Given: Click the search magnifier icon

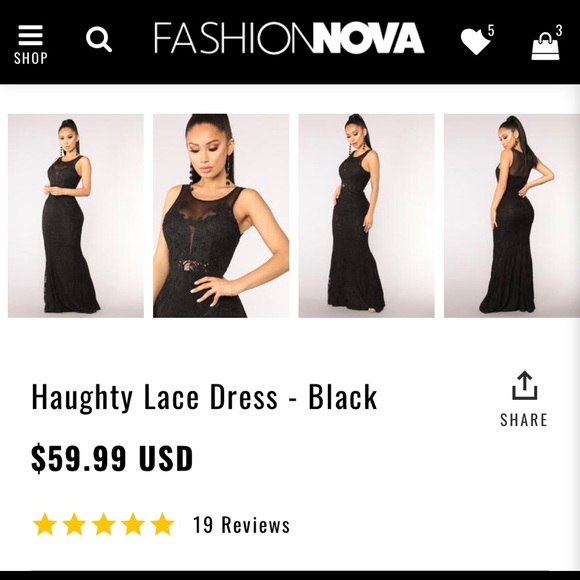Looking at the screenshot, I should click(x=99, y=40).
